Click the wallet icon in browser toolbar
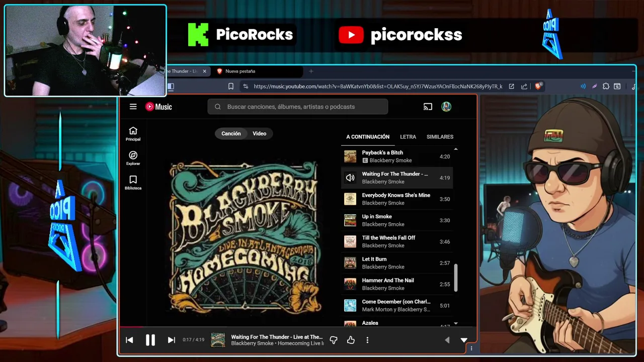This screenshot has width=644, height=362. point(617,86)
